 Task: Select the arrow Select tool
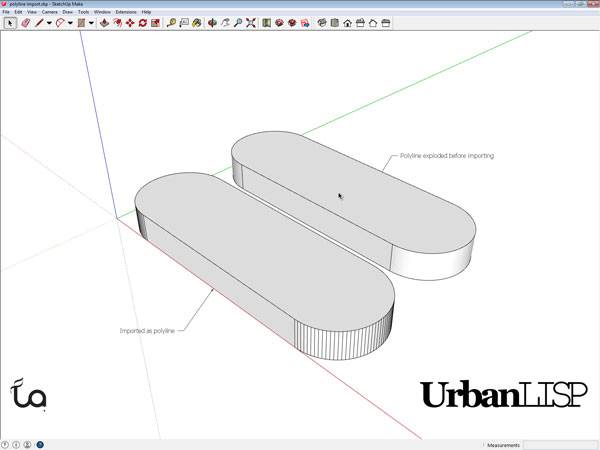click(x=9, y=22)
